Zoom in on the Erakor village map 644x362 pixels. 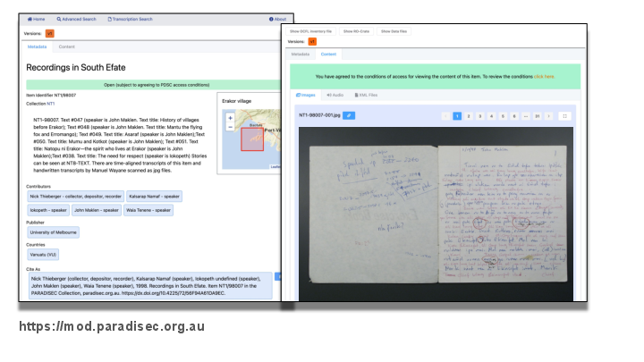click(230, 118)
